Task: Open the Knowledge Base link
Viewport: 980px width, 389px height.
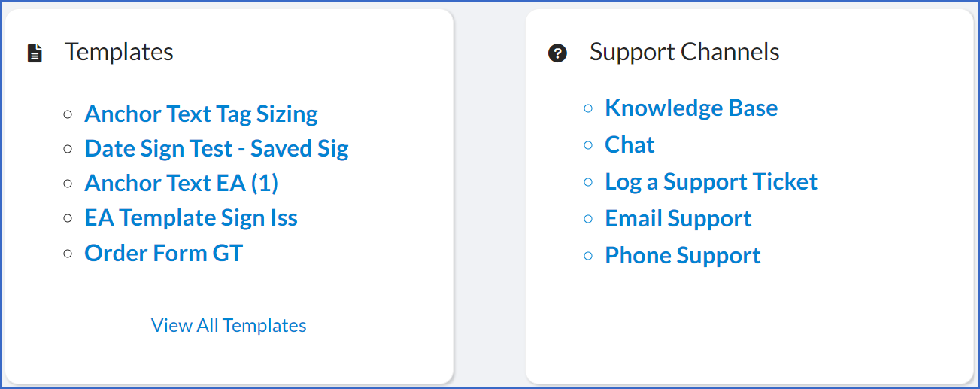Action: (691, 108)
